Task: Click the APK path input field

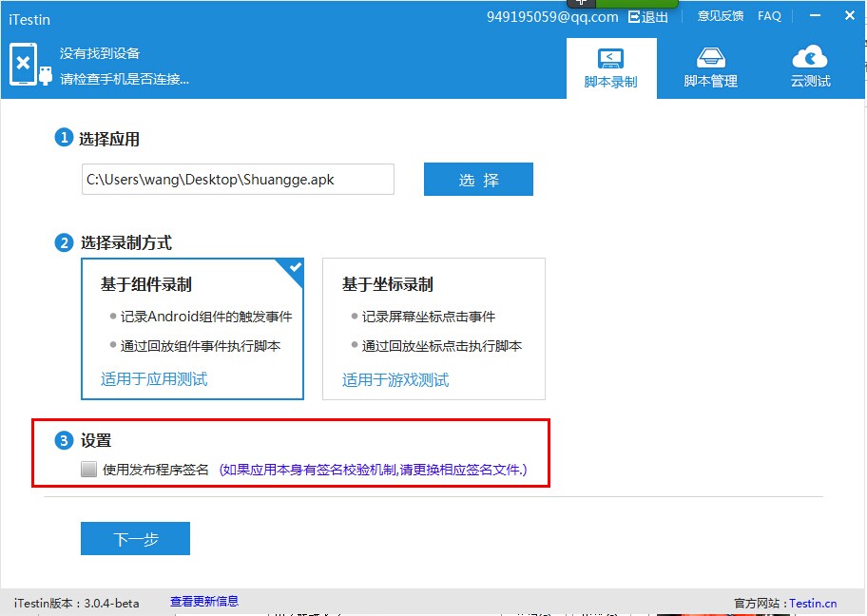Action: coord(238,179)
